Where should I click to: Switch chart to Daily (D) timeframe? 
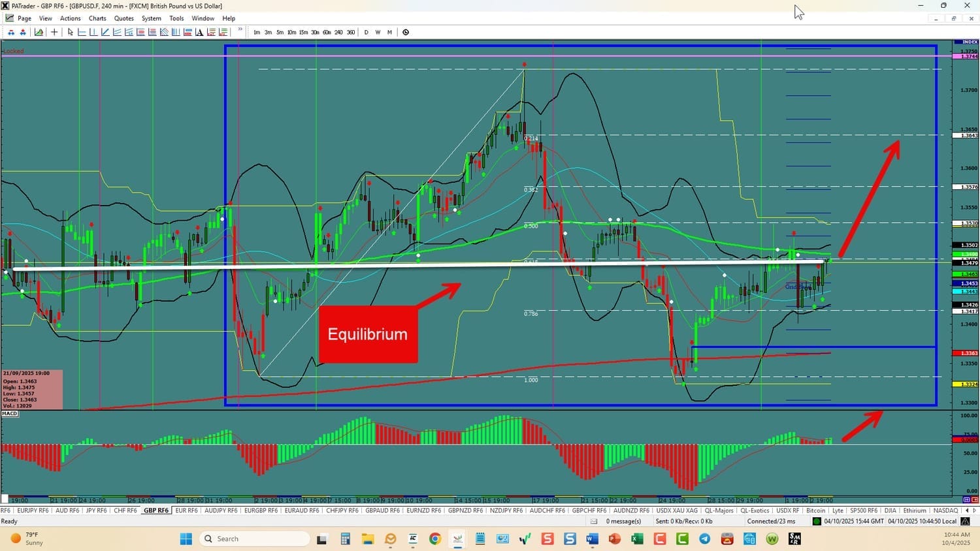366,32
